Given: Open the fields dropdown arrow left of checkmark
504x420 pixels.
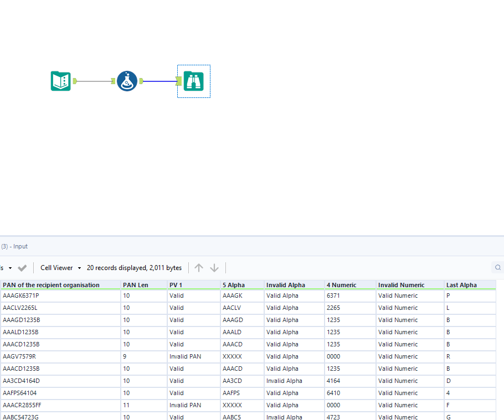Looking at the screenshot, I should click(10, 268).
